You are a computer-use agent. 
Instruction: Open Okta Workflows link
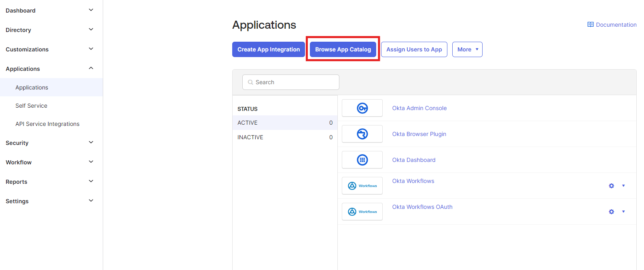[x=413, y=181]
